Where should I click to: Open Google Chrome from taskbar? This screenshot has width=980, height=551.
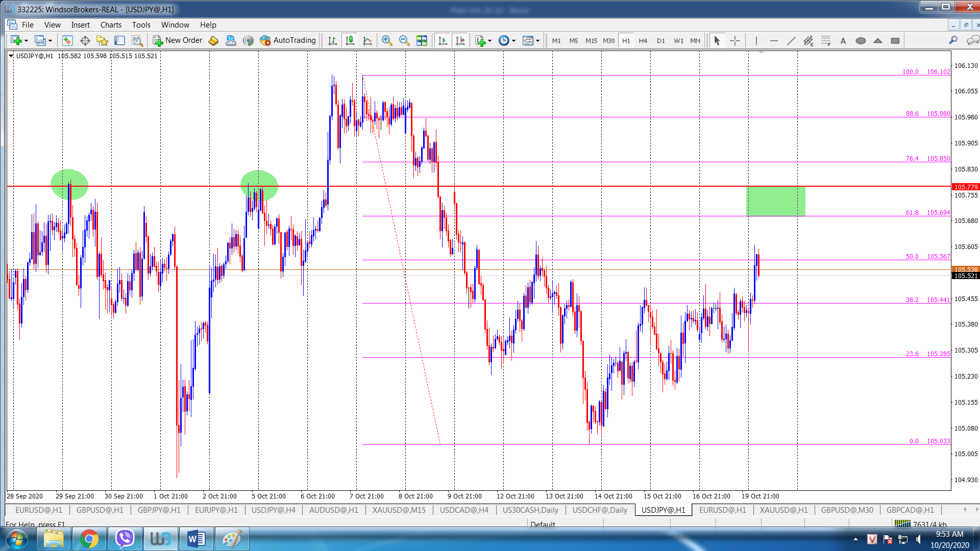pos(89,539)
